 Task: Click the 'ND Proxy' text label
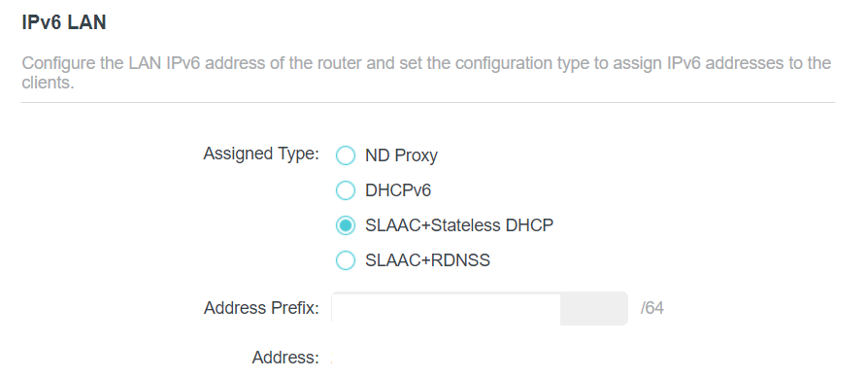[401, 155]
